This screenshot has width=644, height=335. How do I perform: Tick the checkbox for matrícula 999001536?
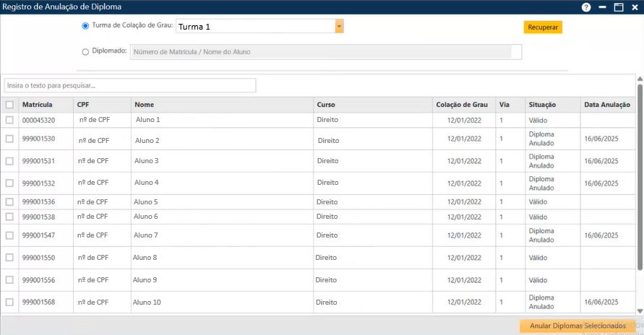(x=9, y=202)
